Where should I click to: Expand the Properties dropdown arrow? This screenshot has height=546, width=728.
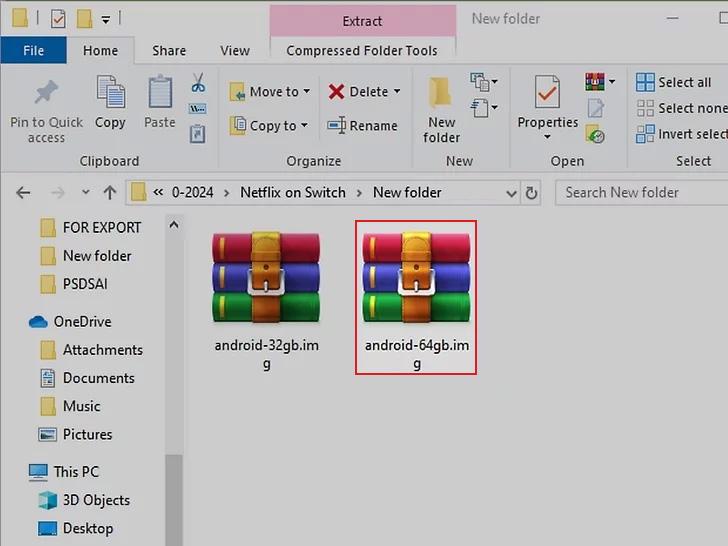point(547,136)
